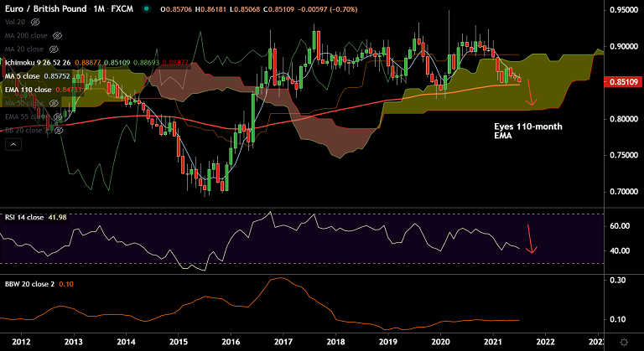The image size is (644, 351).
Task: Select the Euro / British Pound symbol title
Action: (x=45, y=8)
